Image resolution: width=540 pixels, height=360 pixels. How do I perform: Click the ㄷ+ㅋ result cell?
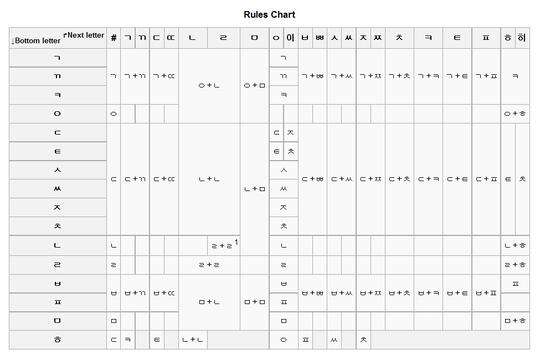[428, 179]
